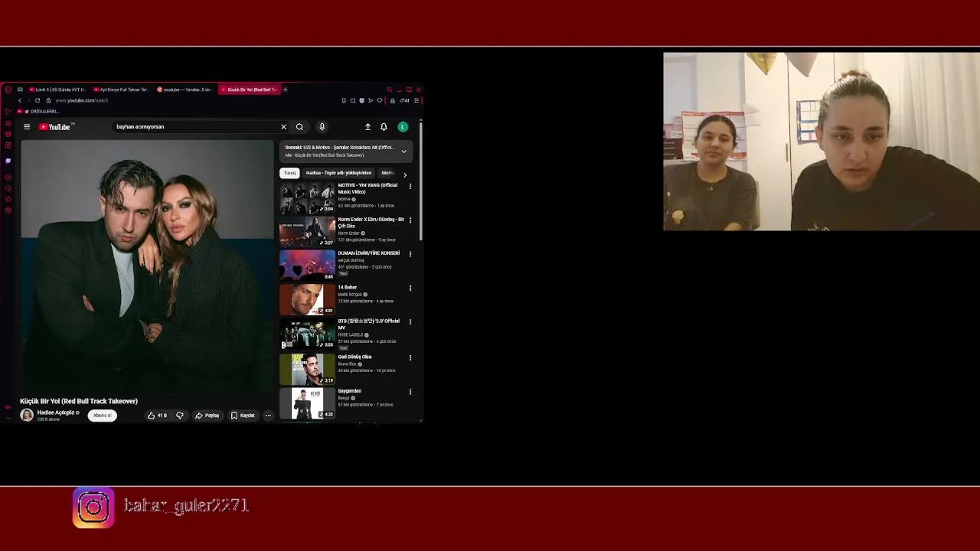The height and width of the screenshot is (551, 980).
Task: Open the 'Geri Dönüş Olsa' video title
Action: (354, 357)
